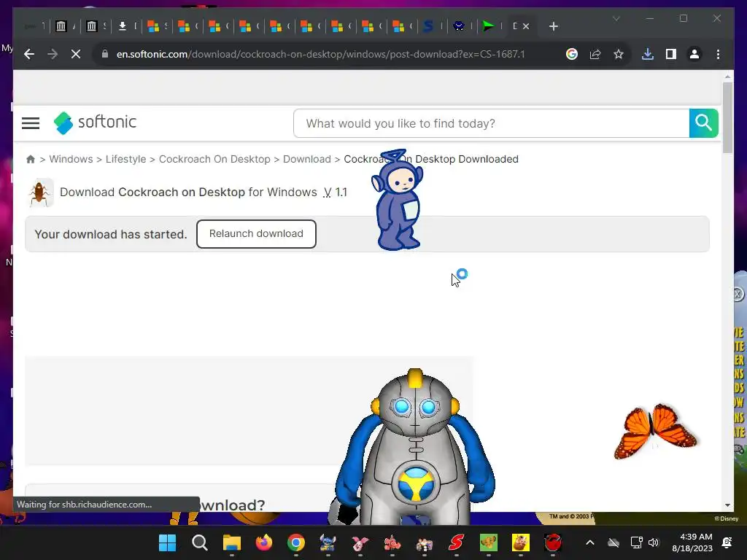Share this page from address bar
Screen dimensions: 747x560
(595, 54)
